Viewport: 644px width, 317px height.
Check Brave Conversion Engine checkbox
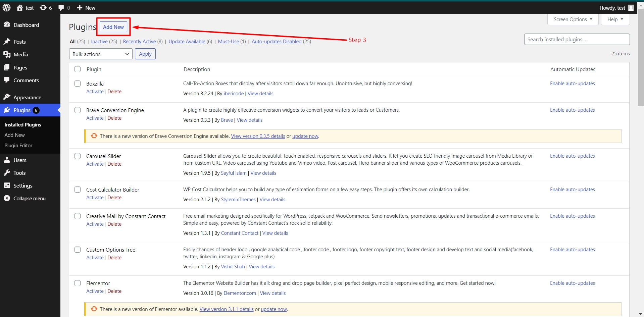click(78, 110)
